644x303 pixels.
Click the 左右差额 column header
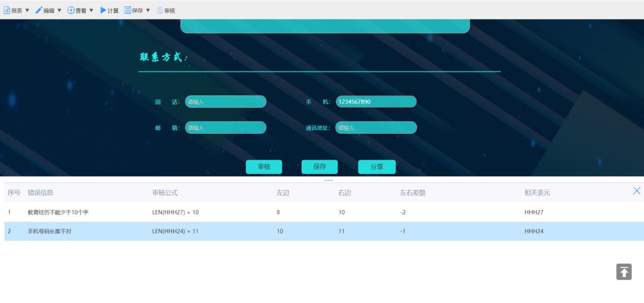pyautogui.click(x=413, y=193)
